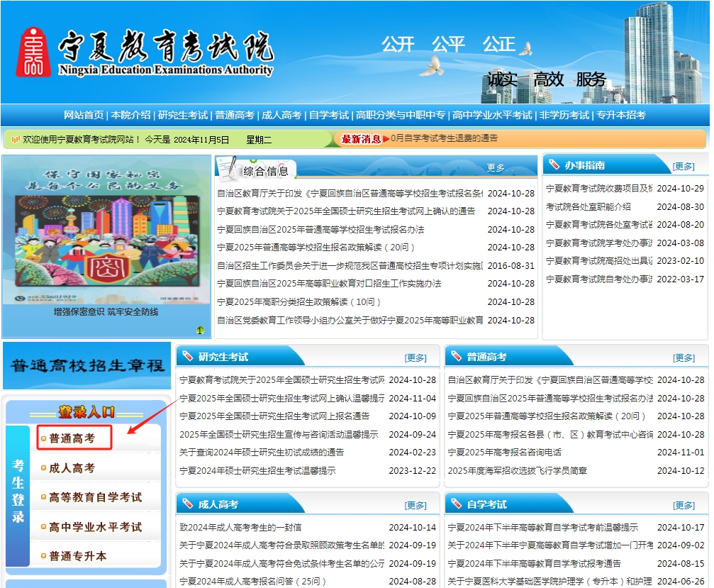Open 高中学业水平考试 navigation item

coord(492,115)
